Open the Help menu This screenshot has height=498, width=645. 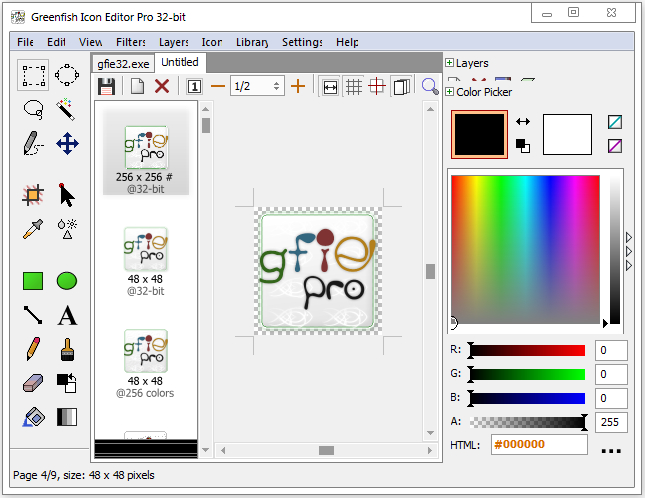click(347, 42)
